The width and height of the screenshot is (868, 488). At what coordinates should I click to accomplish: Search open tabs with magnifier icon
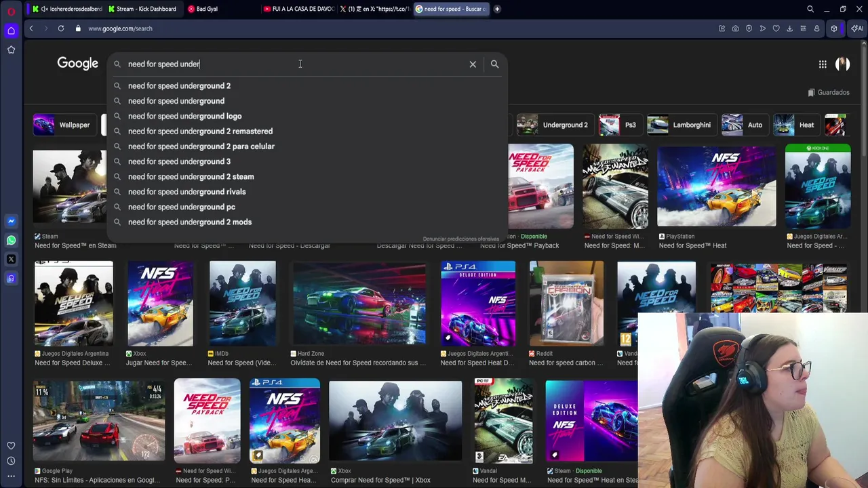tap(810, 9)
